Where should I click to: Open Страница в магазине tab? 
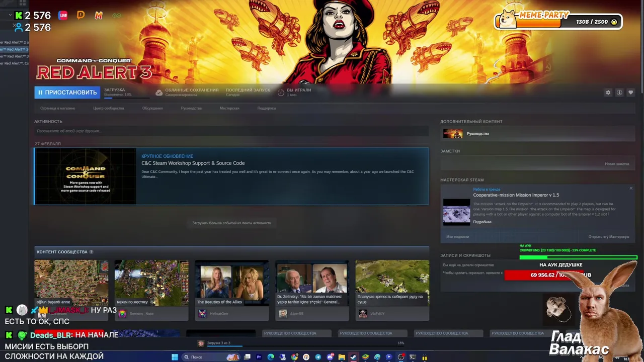pos(57,108)
